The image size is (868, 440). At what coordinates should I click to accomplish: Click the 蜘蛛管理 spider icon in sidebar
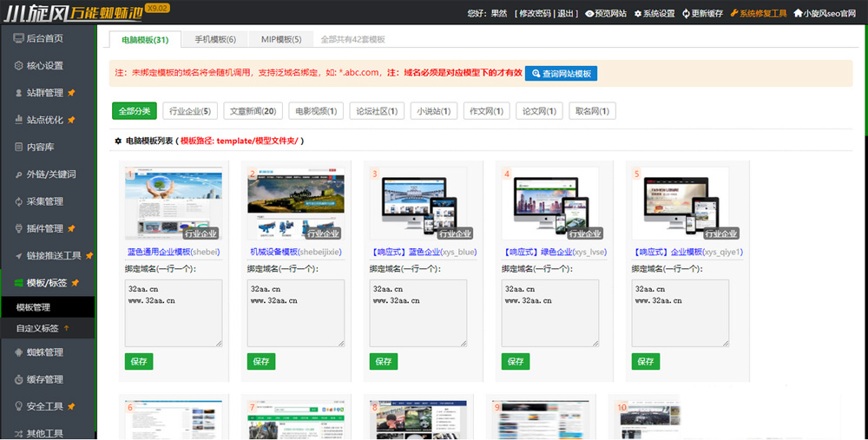(x=19, y=352)
